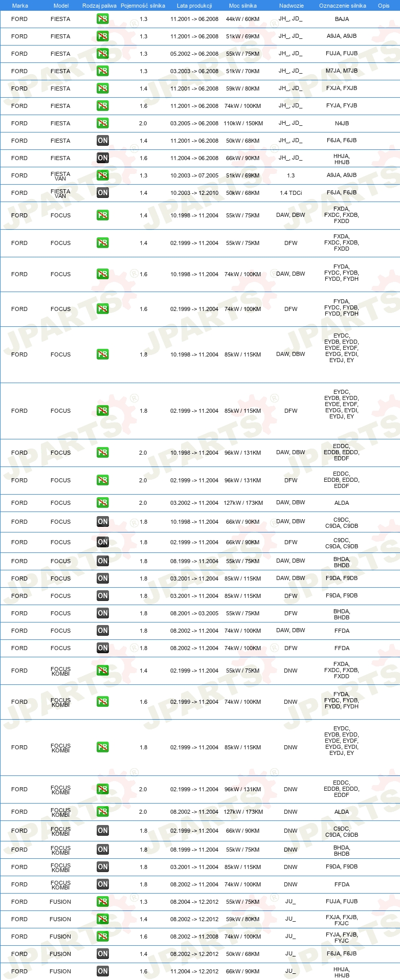Screen dimensions: 400x980
Task: Click the 'Nadwozie' column header
Action: pyautogui.click(x=292, y=6)
